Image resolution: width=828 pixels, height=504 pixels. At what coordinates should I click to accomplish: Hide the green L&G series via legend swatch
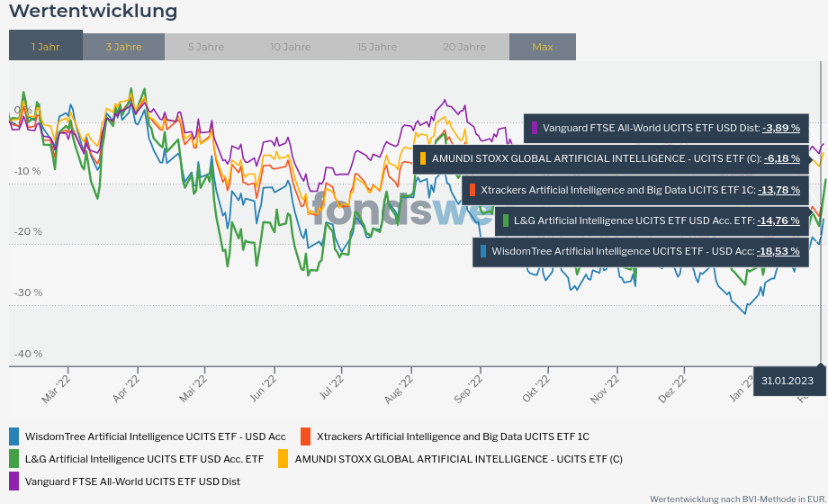click(x=14, y=459)
